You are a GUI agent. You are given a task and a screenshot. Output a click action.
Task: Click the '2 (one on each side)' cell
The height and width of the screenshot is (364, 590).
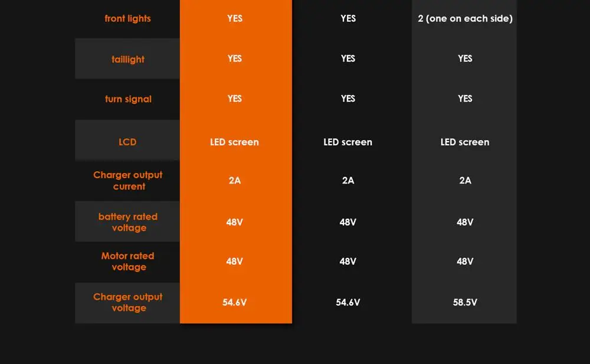coord(465,18)
